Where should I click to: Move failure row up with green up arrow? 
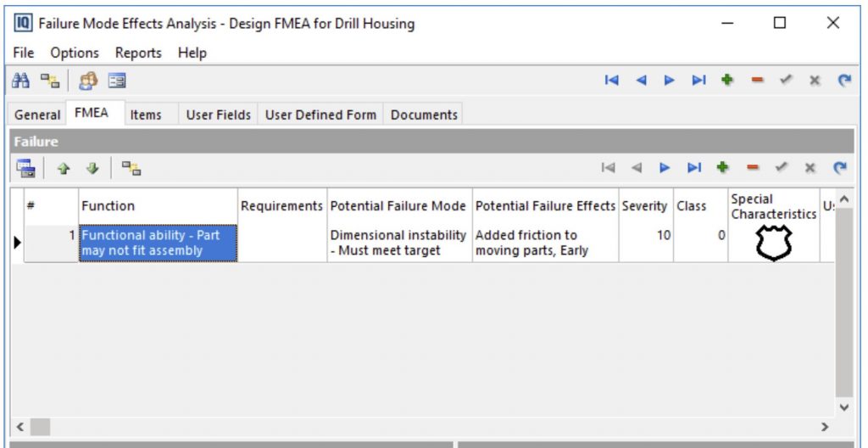tap(63, 168)
